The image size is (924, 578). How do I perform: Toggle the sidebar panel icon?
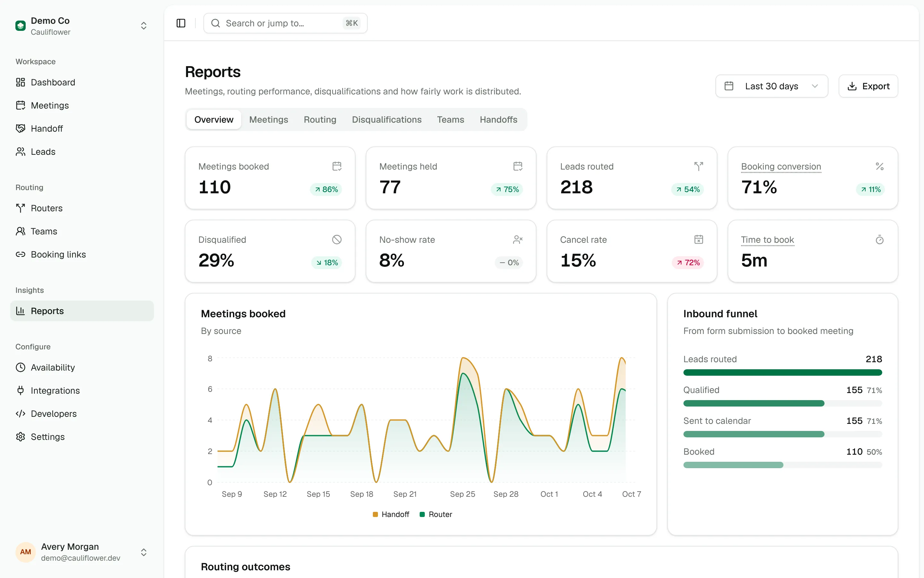(x=181, y=23)
